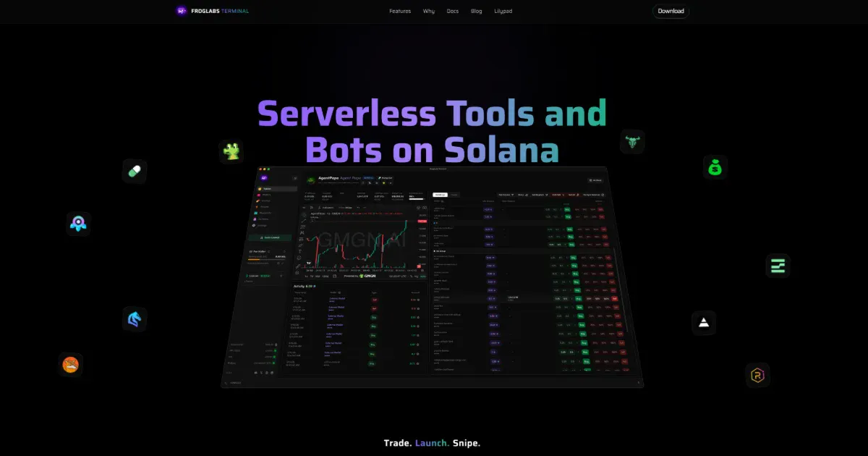The height and width of the screenshot is (456, 868).
Task: Open the Why nav link
Action: 429,12
